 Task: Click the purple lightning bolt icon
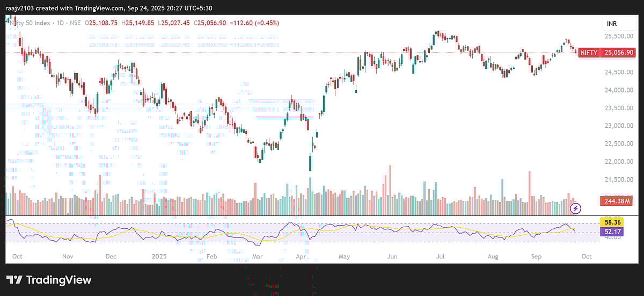point(576,208)
